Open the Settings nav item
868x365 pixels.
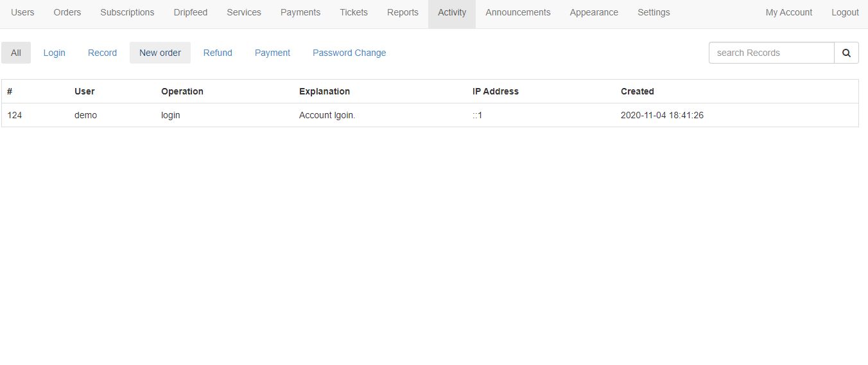(x=654, y=12)
